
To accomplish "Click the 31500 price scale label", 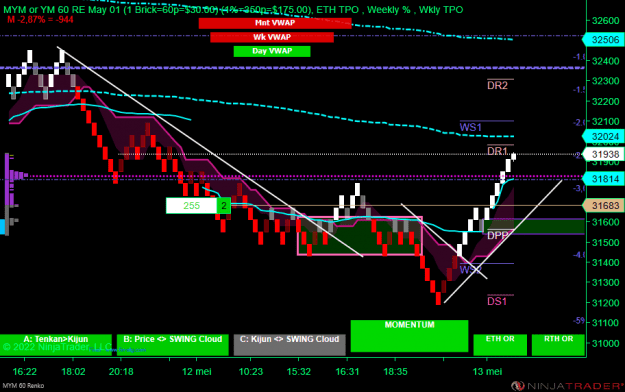I will pos(605,242).
